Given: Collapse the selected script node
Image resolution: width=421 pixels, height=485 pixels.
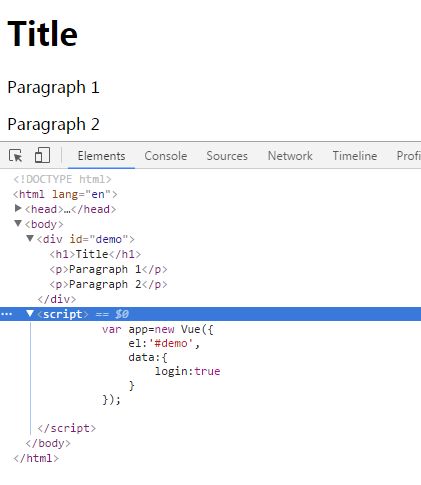Looking at the screenshot, I should tap(30, 313).
